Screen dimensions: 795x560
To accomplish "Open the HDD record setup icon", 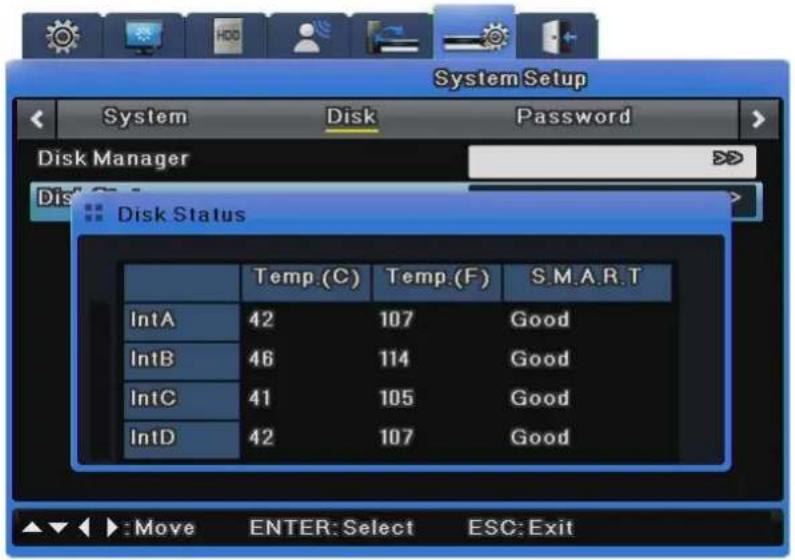I will pyautogui.click(x=227, y=36).
